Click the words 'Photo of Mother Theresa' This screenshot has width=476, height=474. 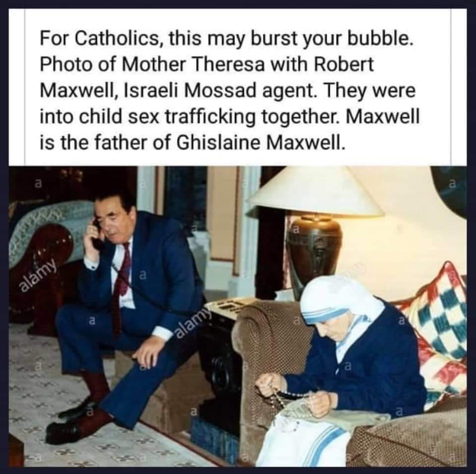coord(151,65)
